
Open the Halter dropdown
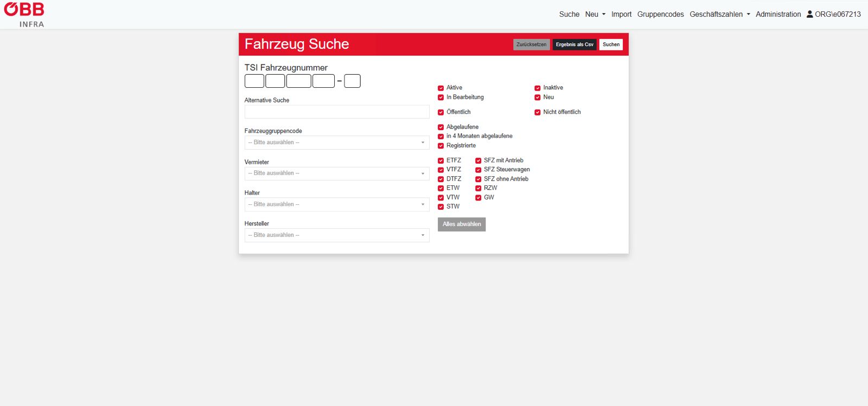[x=337, y=204]
